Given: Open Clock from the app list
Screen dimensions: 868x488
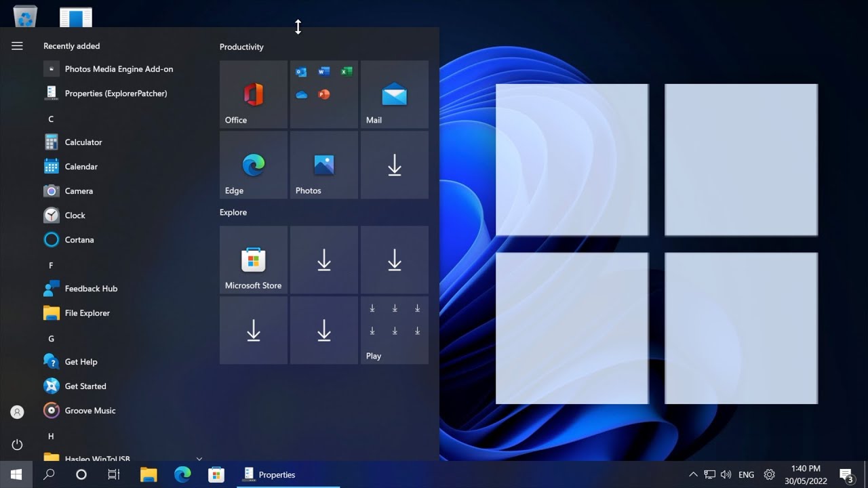Looking at the screenshot, I should [x=123, y=216].
